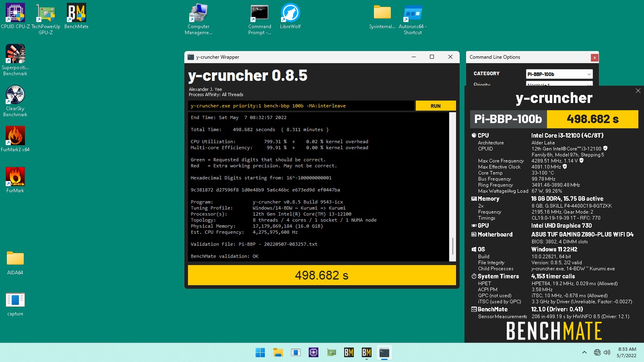Open capture shortcut on desktop

(x=15, y=304)
